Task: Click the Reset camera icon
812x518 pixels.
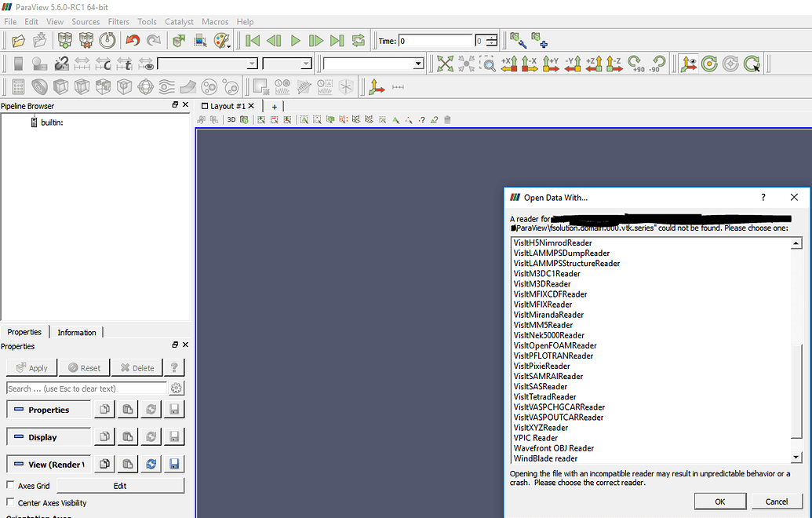Action: [445, 64]
